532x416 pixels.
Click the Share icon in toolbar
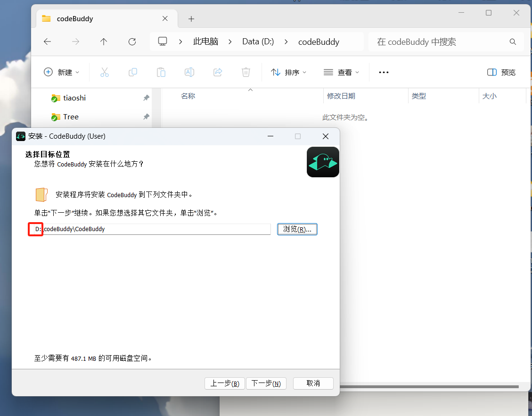pyautogui.click(x=218, y=72)
